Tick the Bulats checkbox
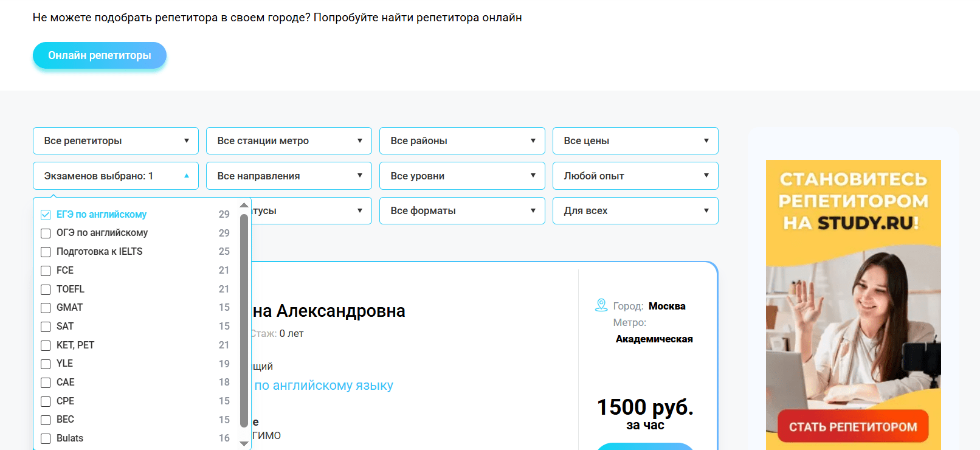 click(46, 438)
